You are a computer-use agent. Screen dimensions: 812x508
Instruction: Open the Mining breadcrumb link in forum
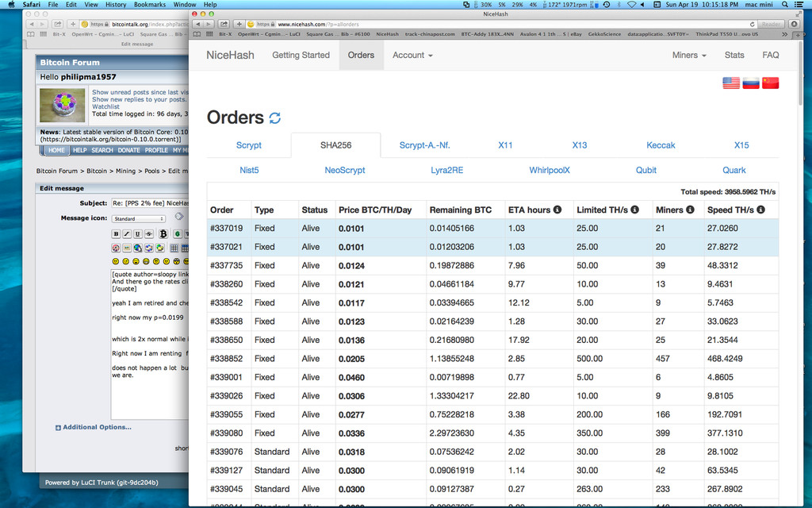125,171
